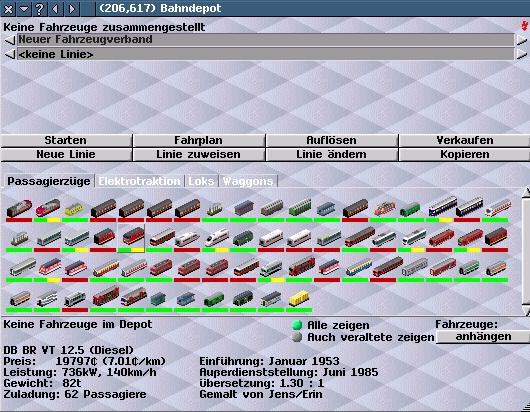Choose the red outlined small locomotive in top row
Viewport: 530px width, 412px height.
[384, 208]
